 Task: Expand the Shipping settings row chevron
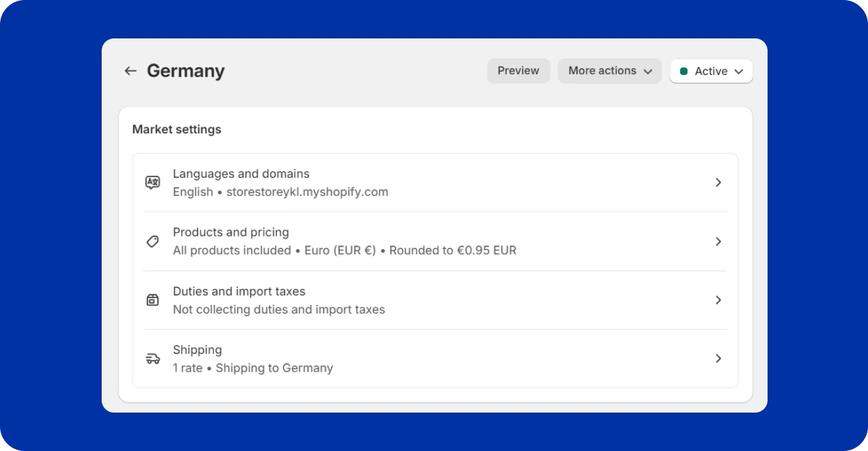click(x=719, y=358)
